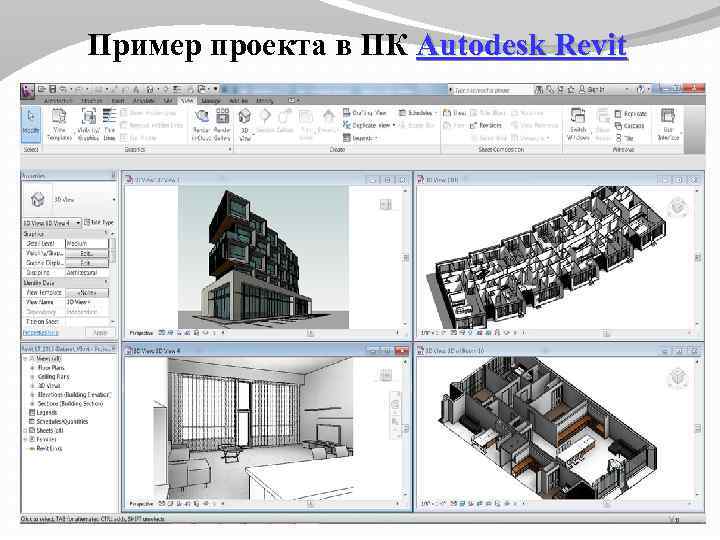Click the ViewCube in top-right 3D view
Screen dimensions: 720x540
[678, 206]
